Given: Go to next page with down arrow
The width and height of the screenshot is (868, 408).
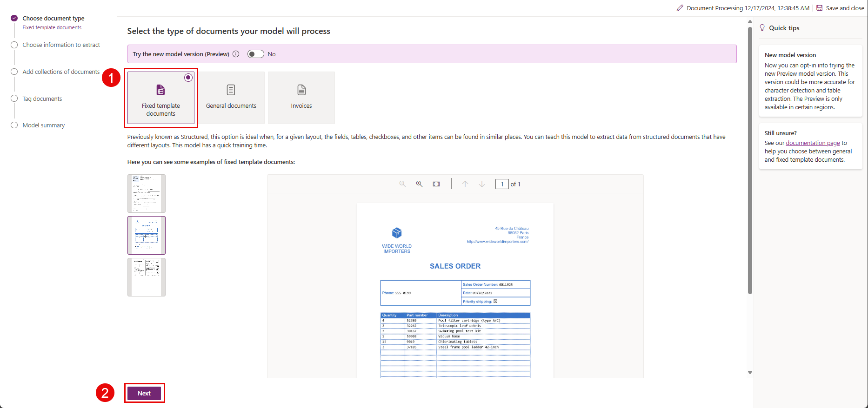Looking at the screenshot, I should [x=482, y=184].
